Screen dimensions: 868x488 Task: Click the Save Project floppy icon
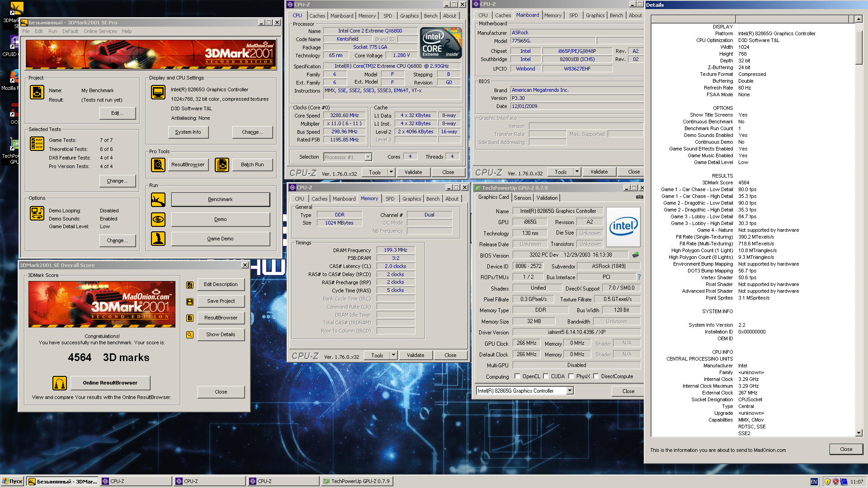(x=190, y=302)
